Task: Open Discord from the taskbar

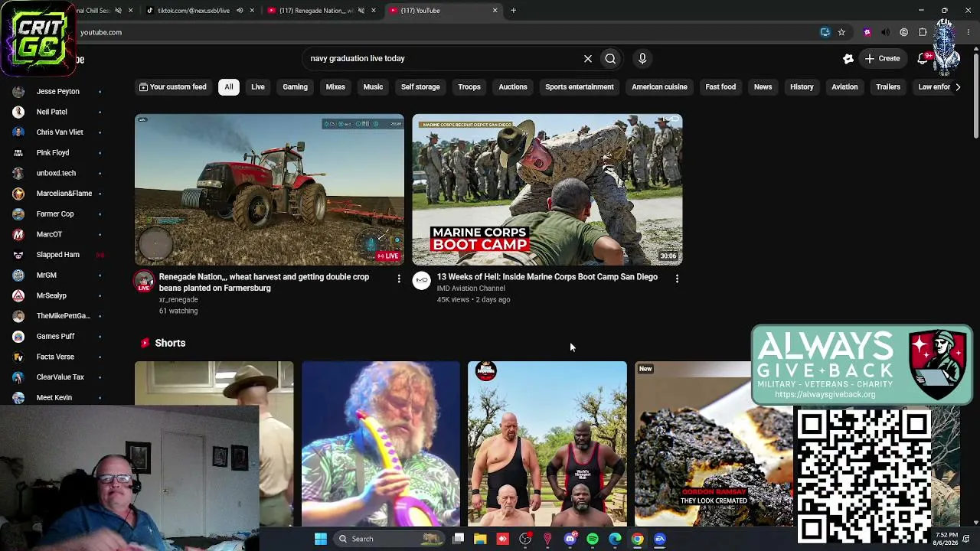Action: point(570,539)
